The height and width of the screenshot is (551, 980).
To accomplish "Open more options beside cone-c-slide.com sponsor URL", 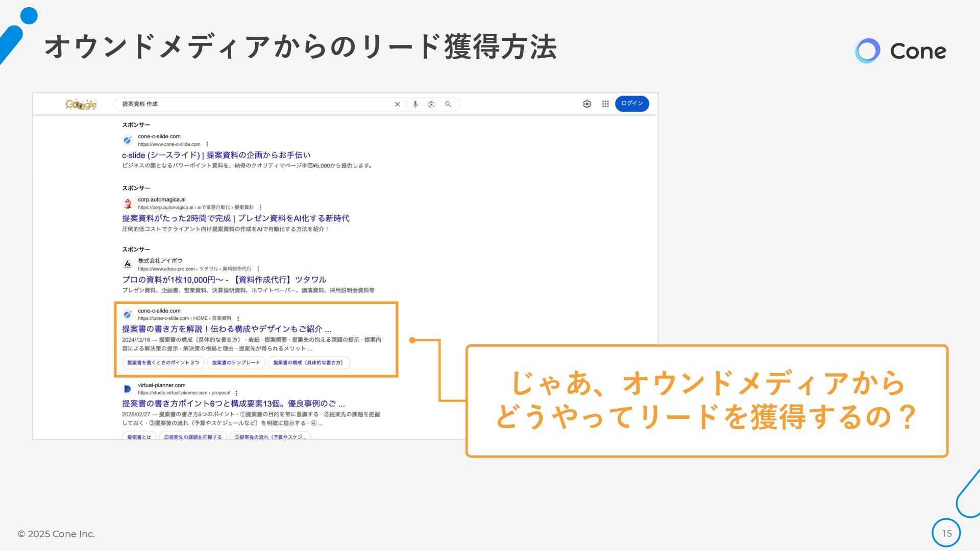I will pyautogui.click(x=207, y=144).
